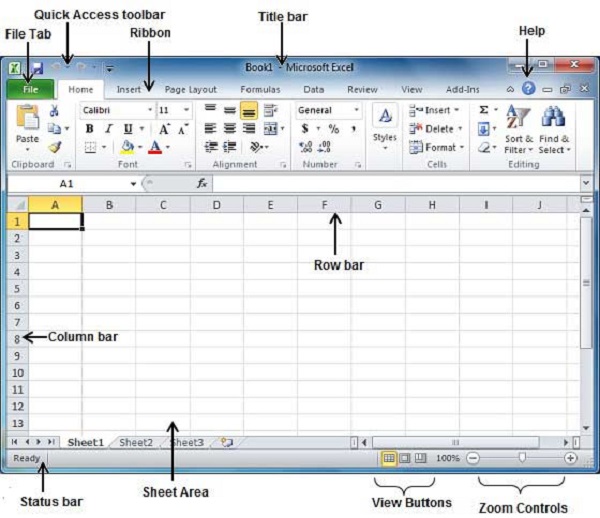The image size is (600, 518).
Task: Decrease font size with Shrink Font icon
Action: pyautogui.click(x=183, y=129)
